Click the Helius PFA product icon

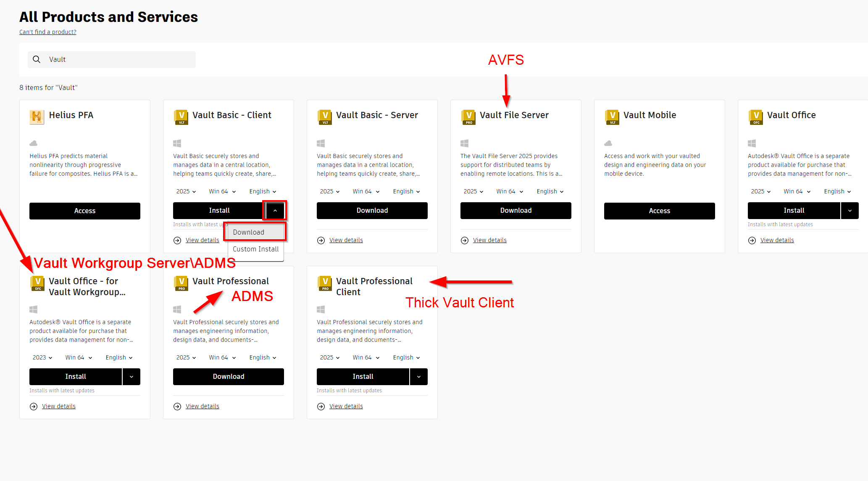(x=37, y=117)
